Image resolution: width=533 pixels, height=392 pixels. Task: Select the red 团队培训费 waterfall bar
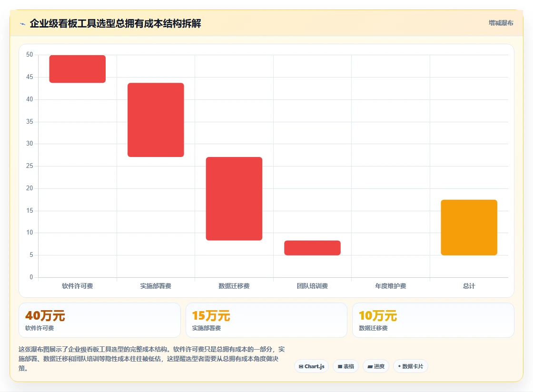(x=312, y=248)
